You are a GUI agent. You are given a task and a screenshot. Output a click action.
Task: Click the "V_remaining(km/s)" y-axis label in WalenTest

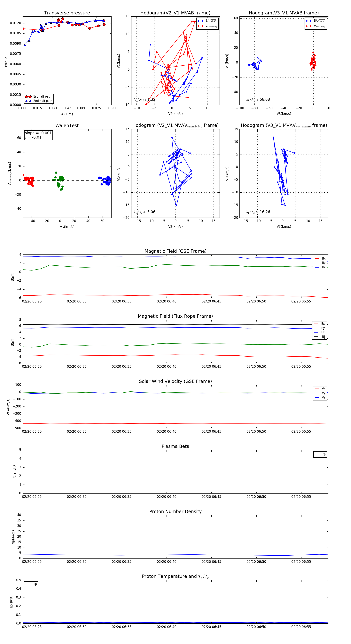[10, 173]
